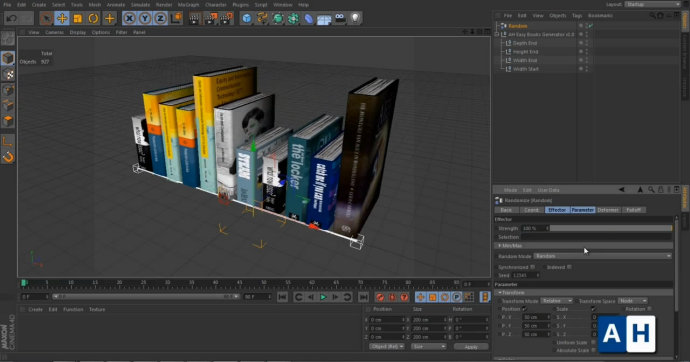Click the Enable Snap magnet icon
Image resolution: width=690 pixels, height=362 pixels.
pos(8,157)
